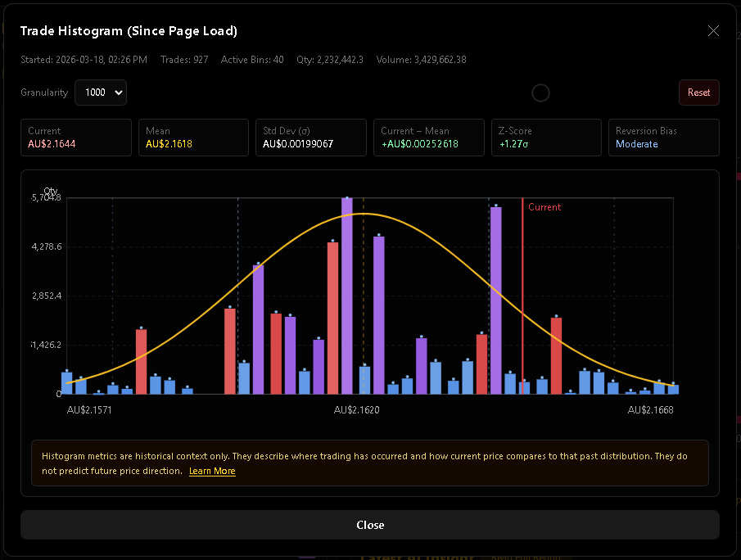741x560 pixels.
Task: Click the Trade Histogram dialog title
Action: point(129,31)
